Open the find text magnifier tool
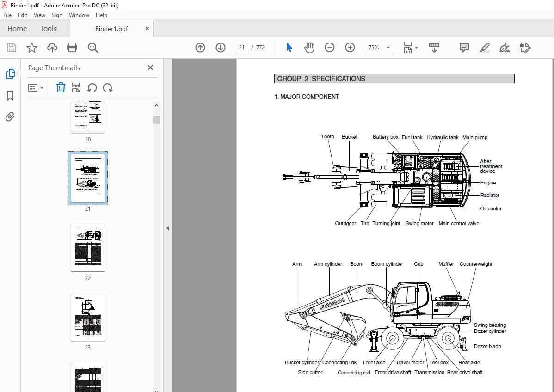 coord(93,48)
